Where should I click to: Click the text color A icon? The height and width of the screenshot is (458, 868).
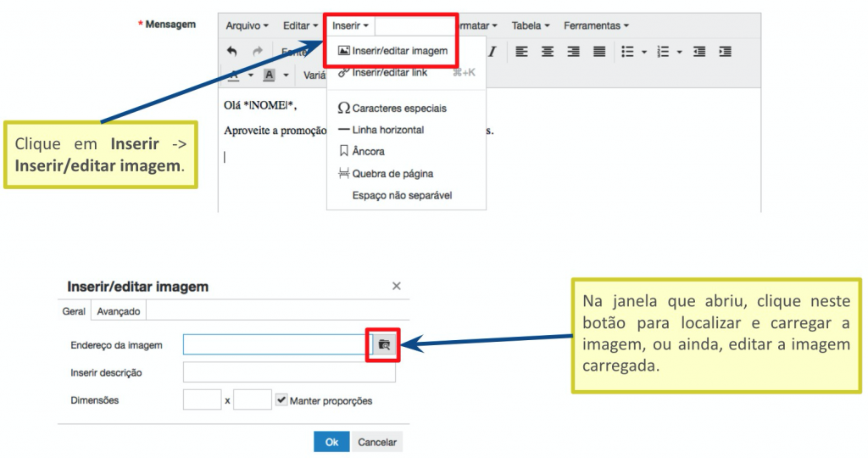click(234, 75)
